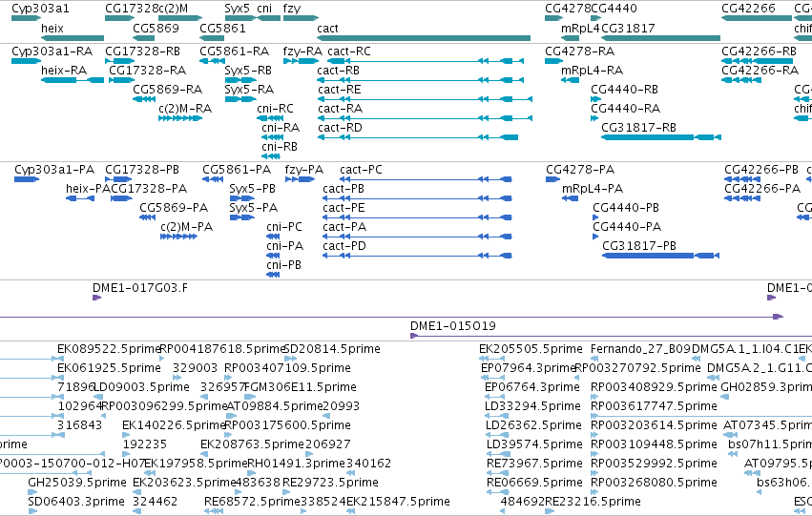Open EST EK089522.5prime
Screen dimensions: 812x516
109,349
